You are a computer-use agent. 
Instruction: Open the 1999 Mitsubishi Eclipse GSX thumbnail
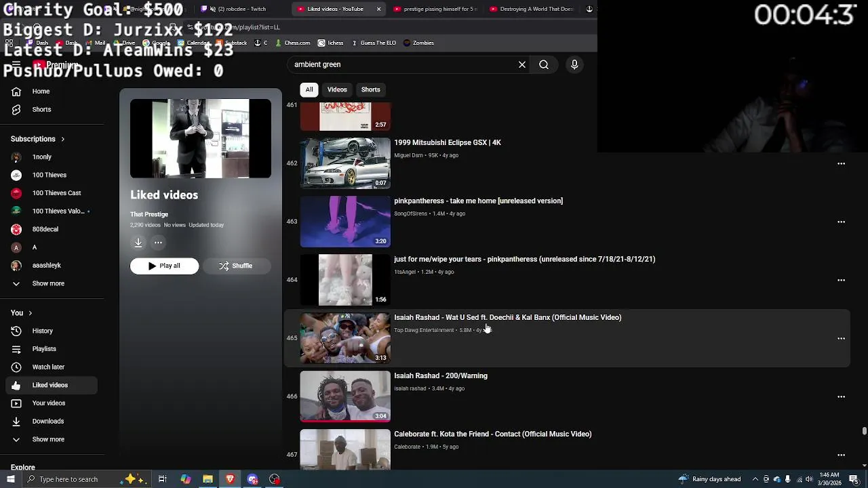pos(345,163)
